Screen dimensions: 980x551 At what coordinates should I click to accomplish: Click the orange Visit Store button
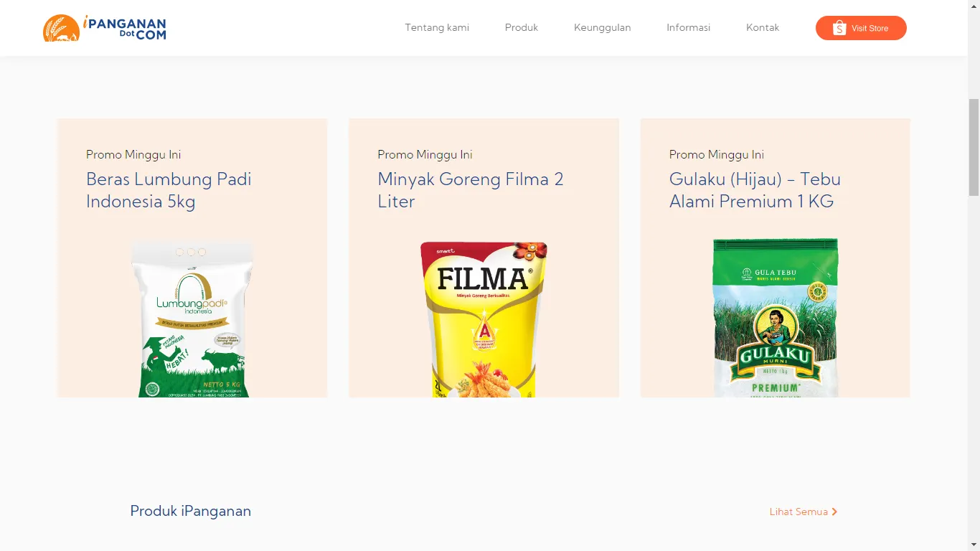coord(861,28)
